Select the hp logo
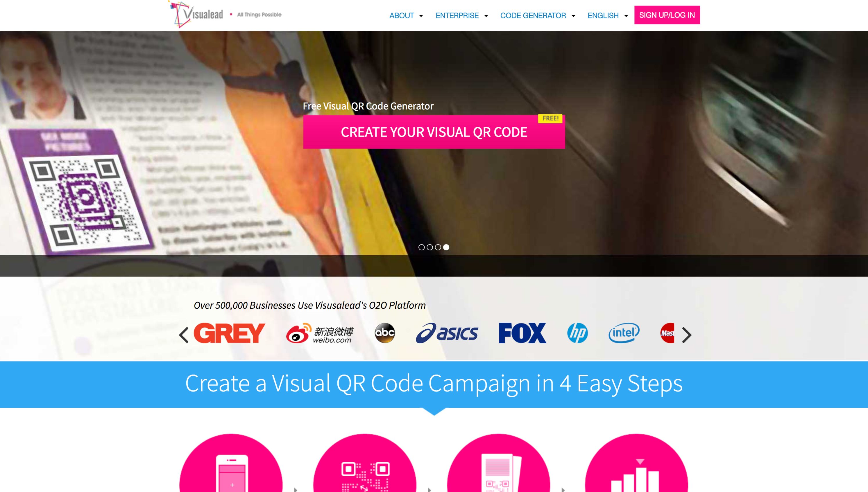Image resolution: width=868 pixels, height=492 pixels. (x=577, y=333)
